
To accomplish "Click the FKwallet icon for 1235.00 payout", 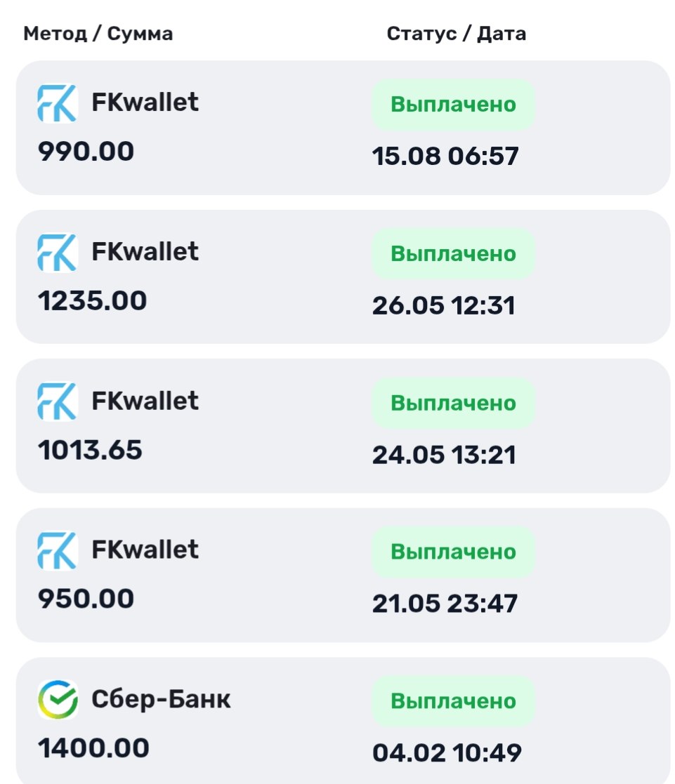I will pos(58,253).
